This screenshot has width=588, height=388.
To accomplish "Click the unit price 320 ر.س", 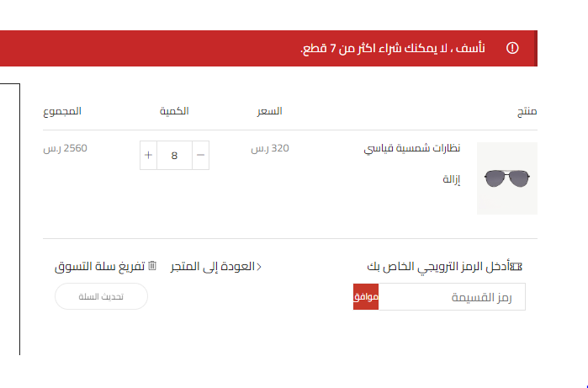I will (x=270, y=149).
